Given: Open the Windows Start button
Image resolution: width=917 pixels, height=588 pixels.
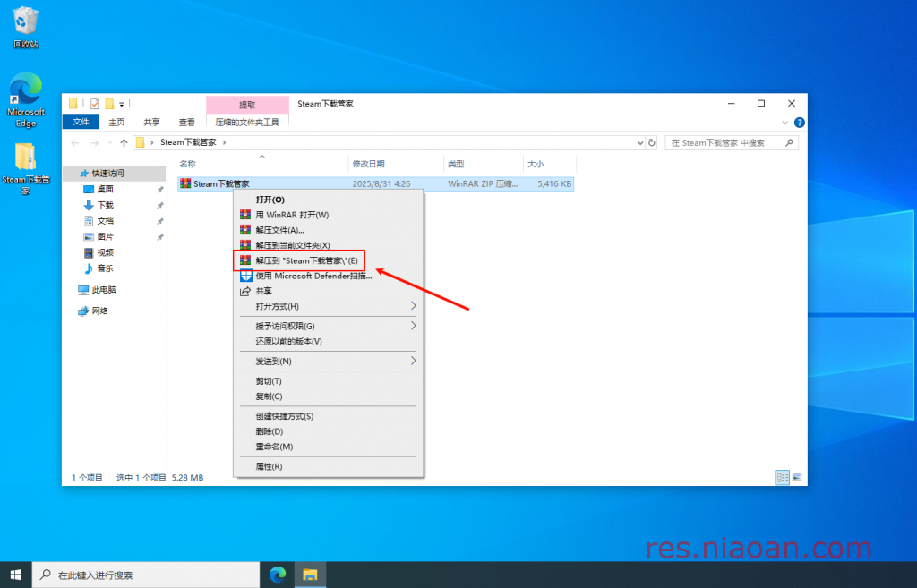Looking at the screenshot, I should [x=16, y=575].
